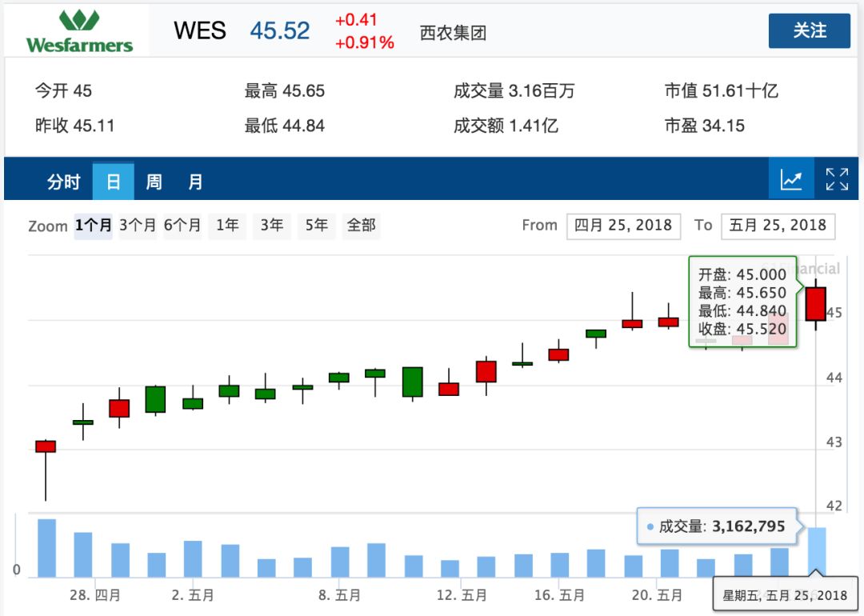Viewport: 864px width, 616px height.
Task: Click the change percent +0.91%
Action: click(x=364, y=42)
